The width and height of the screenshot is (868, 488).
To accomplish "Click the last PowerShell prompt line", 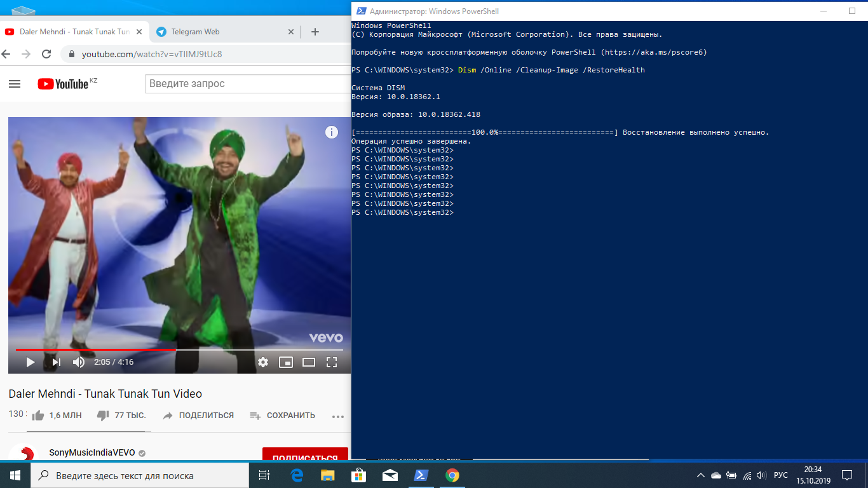I will [403, 212].
